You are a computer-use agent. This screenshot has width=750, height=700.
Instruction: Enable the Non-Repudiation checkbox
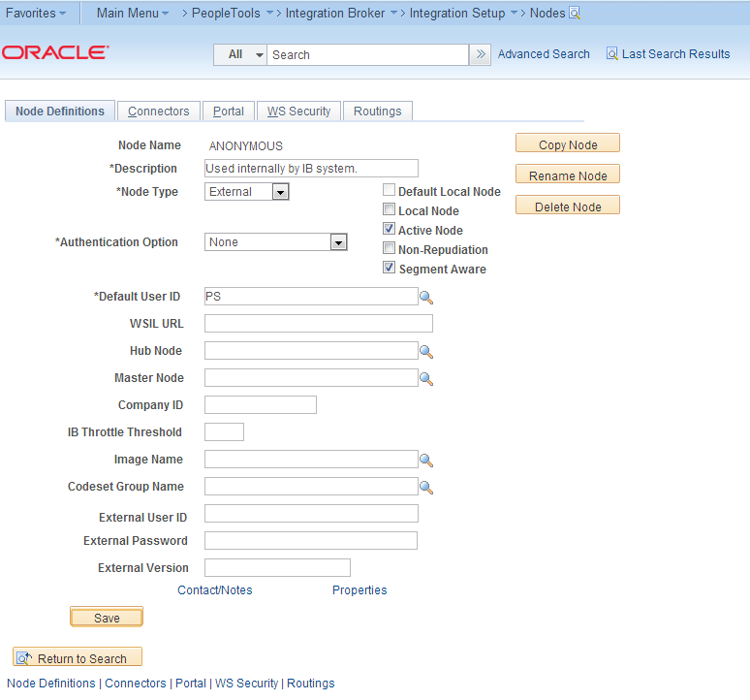[x=389, y=248]
